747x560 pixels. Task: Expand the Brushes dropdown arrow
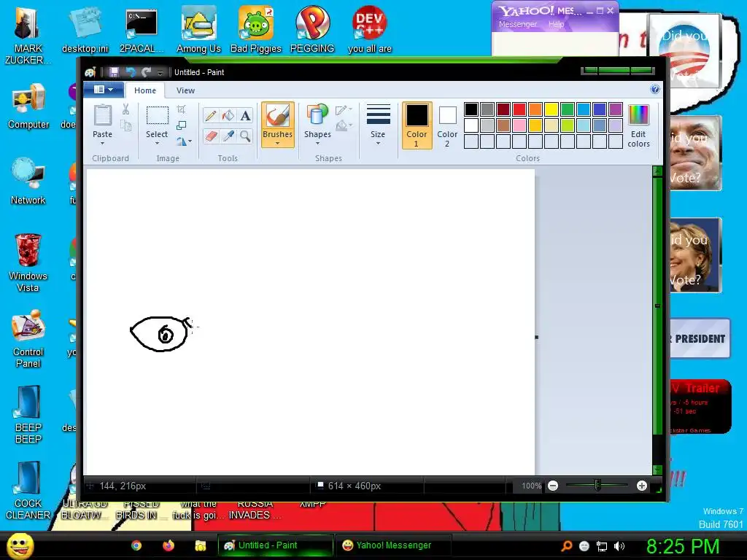coord(278,144)
